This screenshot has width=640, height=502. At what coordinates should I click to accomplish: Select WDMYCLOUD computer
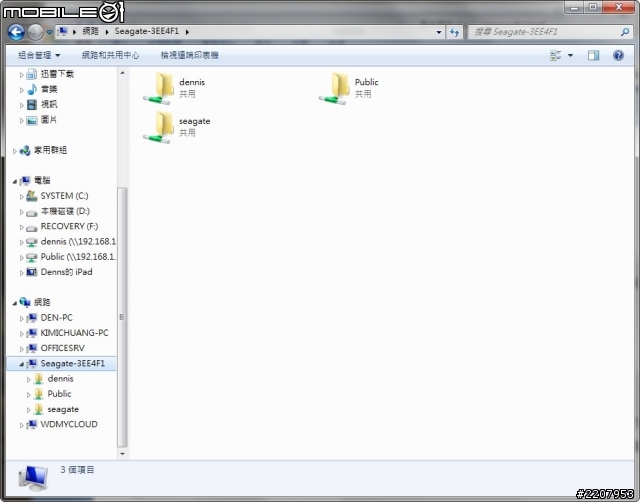(69, 424)
